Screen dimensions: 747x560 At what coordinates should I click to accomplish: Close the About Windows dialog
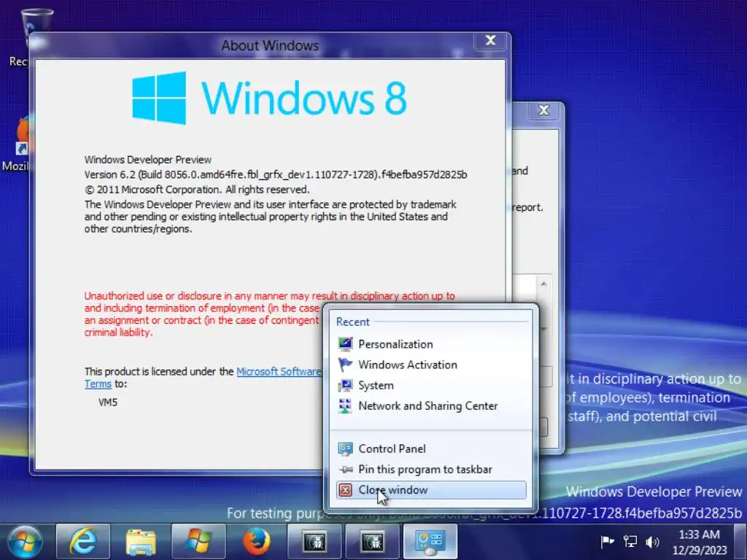click(x=491, y=41)
